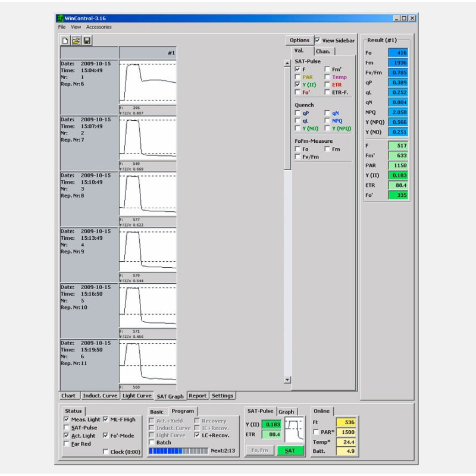Image resolution: width=476 pixels, height=476 pixels.
Task: Open the Accessories menu
Action: tap(99, 27)
